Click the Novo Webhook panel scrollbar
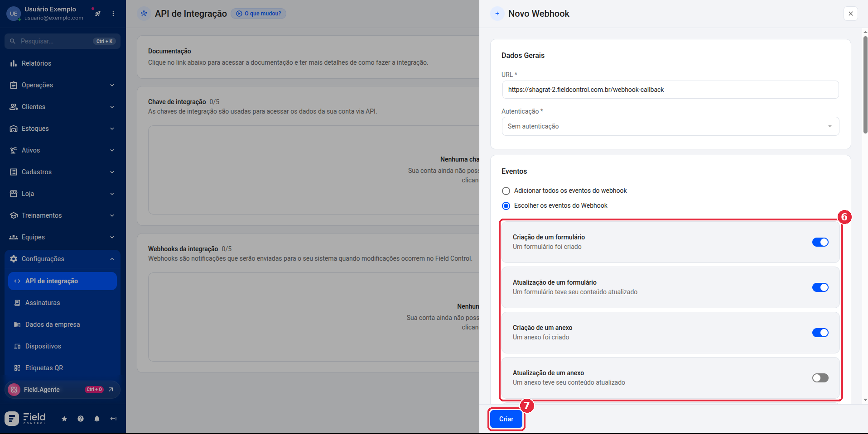The height and width of the screenshot is (434, 868). coord(865,85)
